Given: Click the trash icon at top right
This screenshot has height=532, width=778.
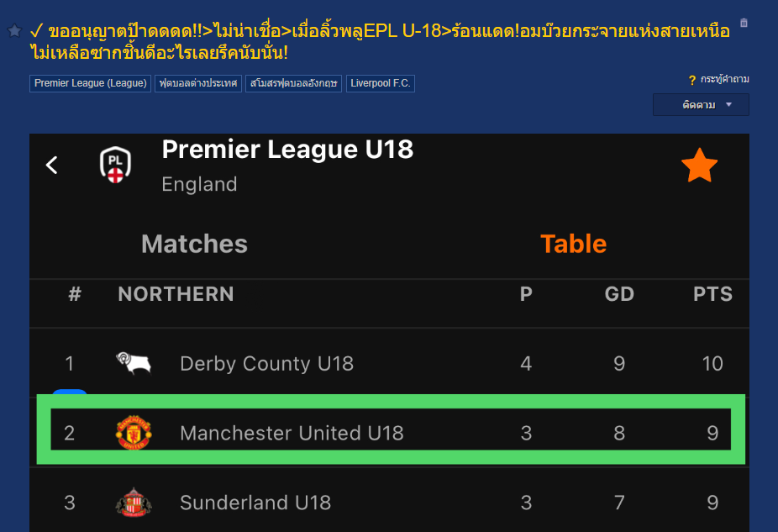Looking at the screenshot, I should [744, 24].
